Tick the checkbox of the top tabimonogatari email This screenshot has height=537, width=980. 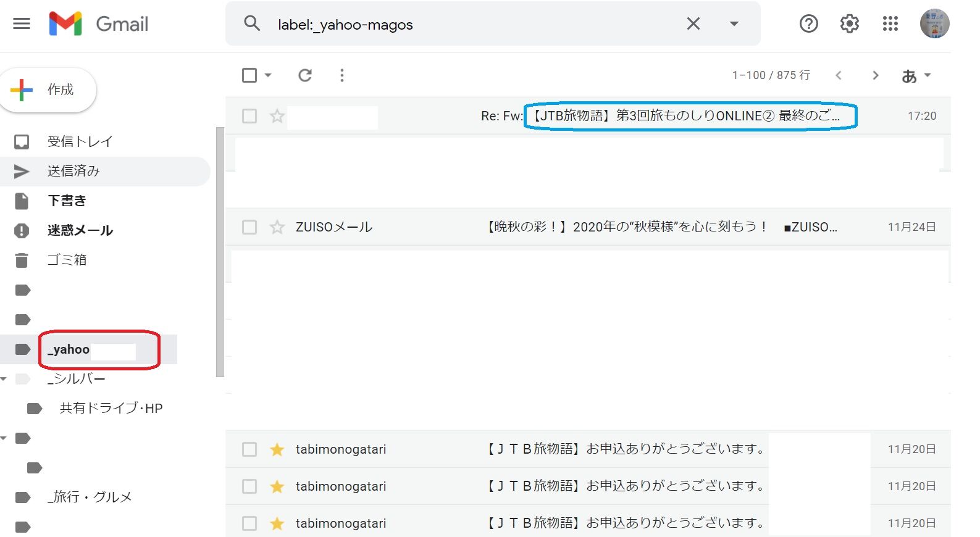coord(249,449)
